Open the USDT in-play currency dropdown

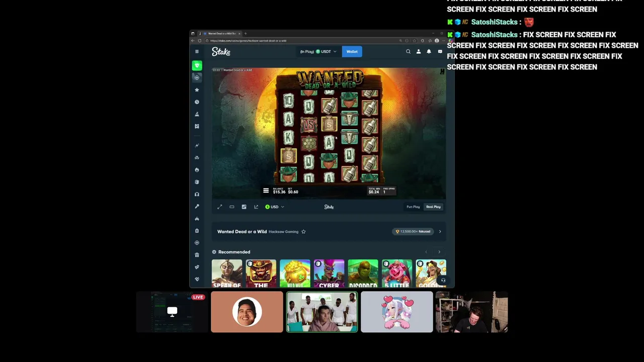(x=318, y=51)
